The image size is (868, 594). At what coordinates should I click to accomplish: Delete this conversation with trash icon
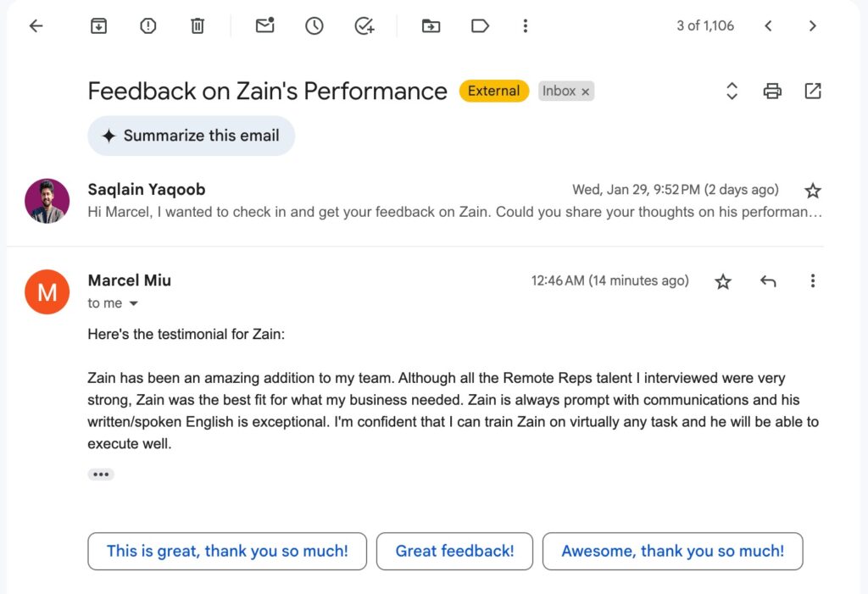198,26
